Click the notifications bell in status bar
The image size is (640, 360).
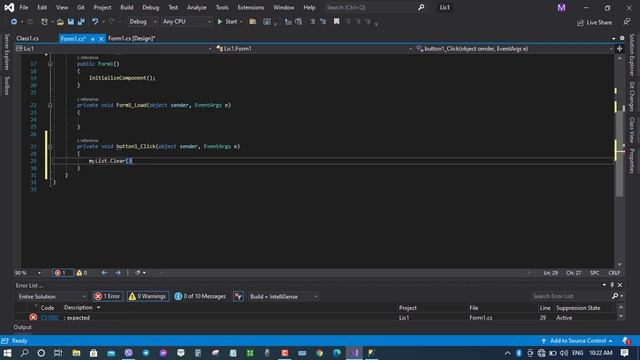[626, 340]
